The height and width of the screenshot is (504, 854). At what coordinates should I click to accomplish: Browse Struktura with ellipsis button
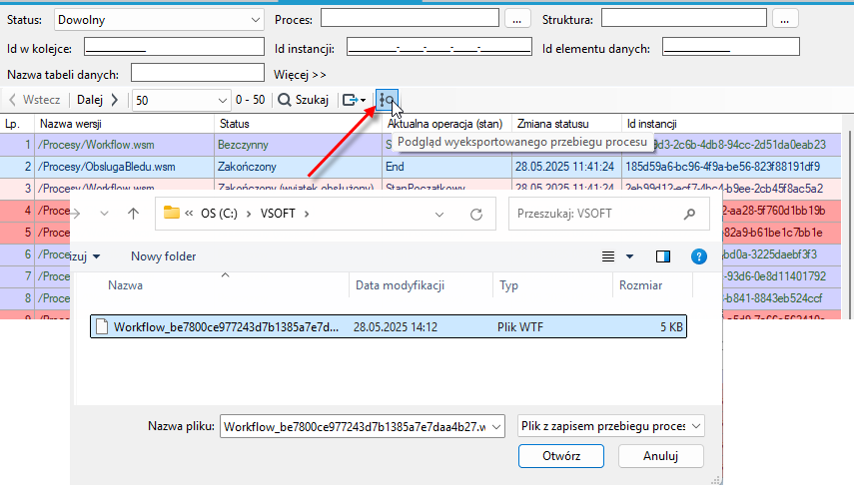click(785, 19)
